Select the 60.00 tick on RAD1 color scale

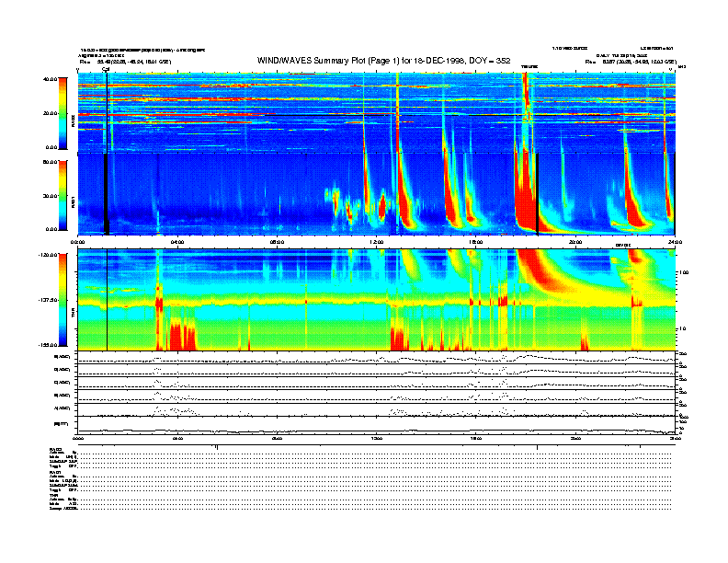tap(51, 162)
